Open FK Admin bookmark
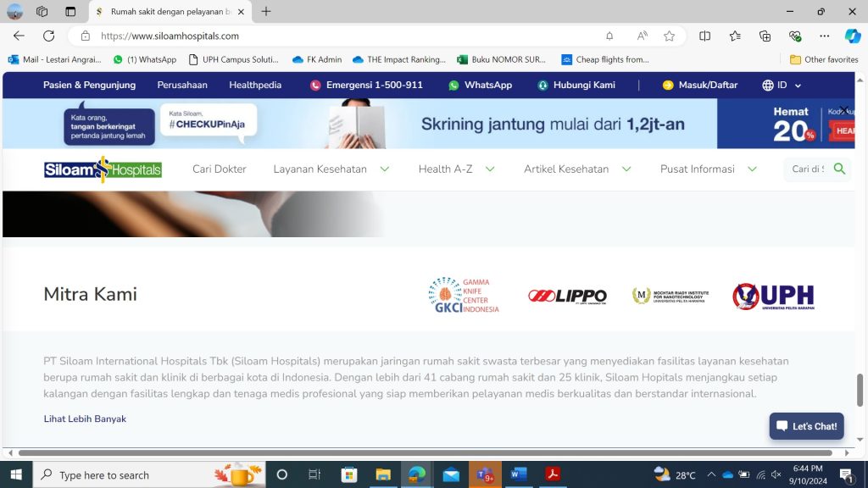868x488 pixels. pos(317,59)
